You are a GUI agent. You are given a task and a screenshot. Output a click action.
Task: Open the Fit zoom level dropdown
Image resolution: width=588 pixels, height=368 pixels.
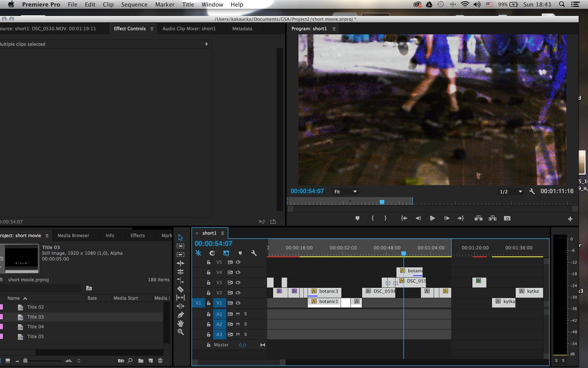click(345, 192)
